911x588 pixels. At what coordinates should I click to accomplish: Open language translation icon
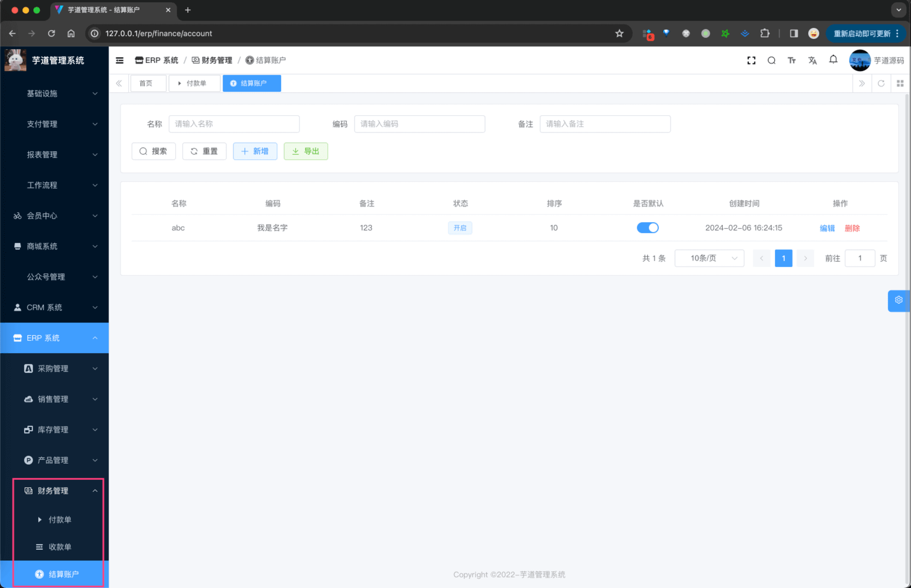coord(812,61)
